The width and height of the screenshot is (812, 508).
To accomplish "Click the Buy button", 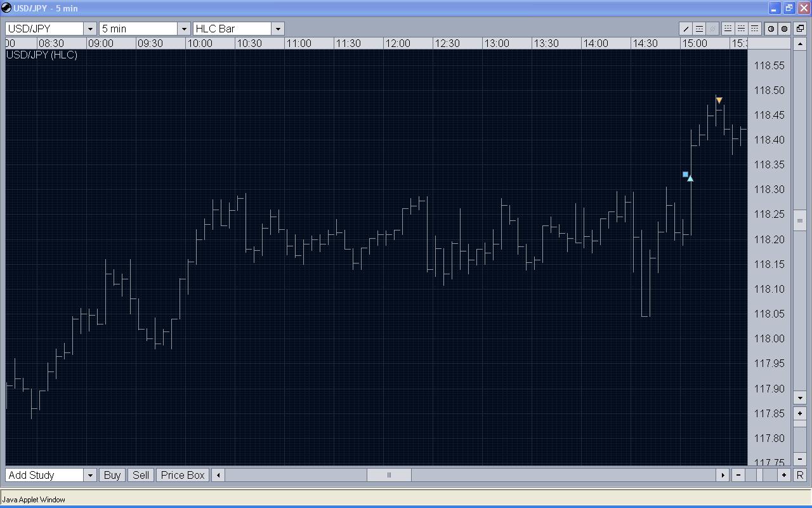I will click(112, 475).
